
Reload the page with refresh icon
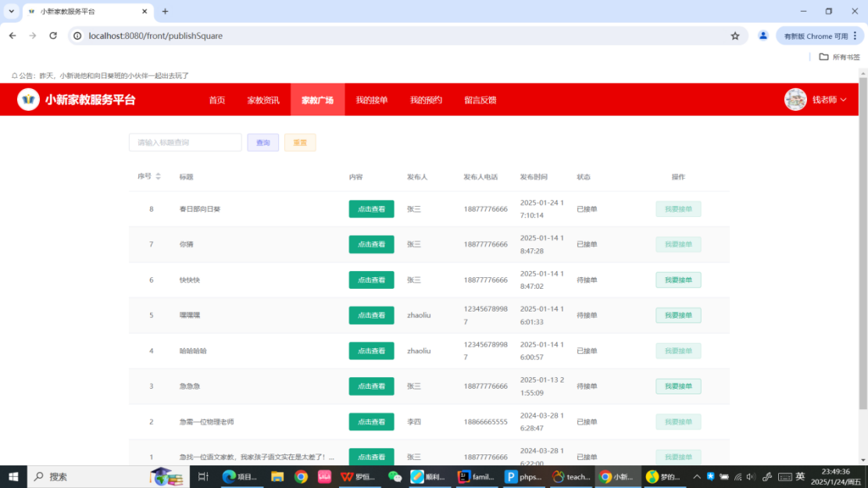tap(53, 35)
